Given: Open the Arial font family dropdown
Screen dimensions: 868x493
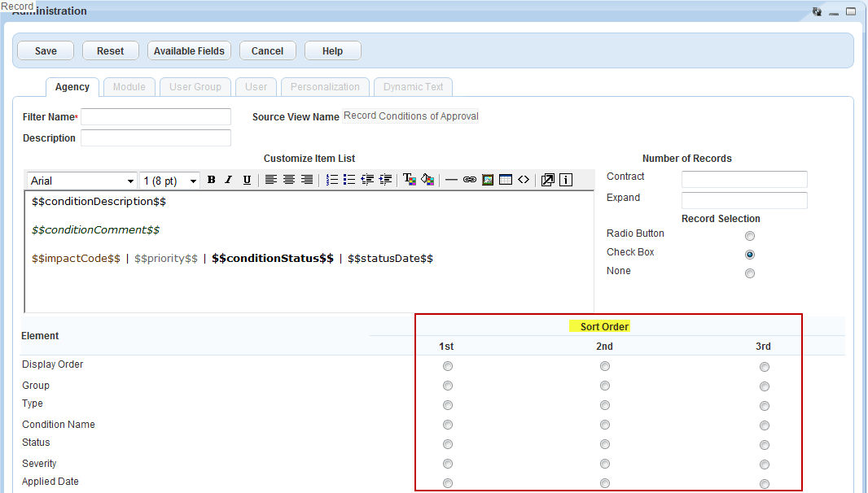Looking at the screenshot, I should coord(81,181).
